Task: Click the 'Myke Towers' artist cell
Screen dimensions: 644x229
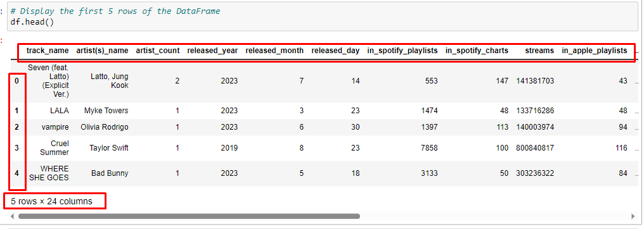Action: [106, 111]
